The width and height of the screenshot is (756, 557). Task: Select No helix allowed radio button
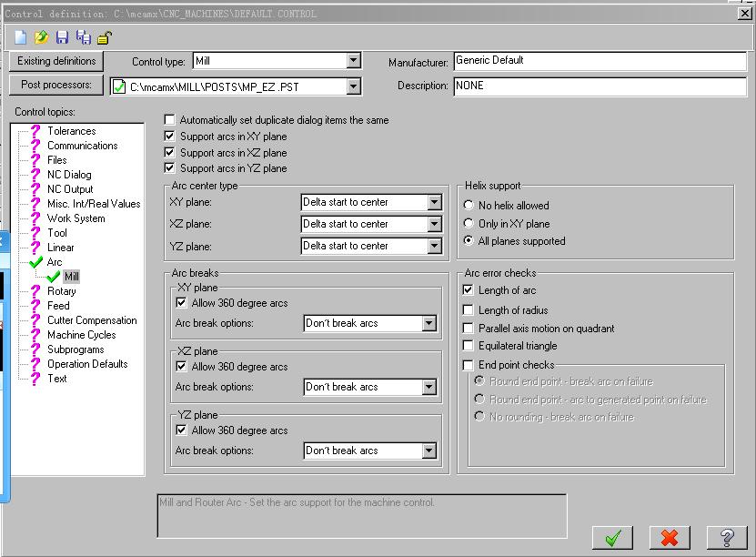(469, 205)
